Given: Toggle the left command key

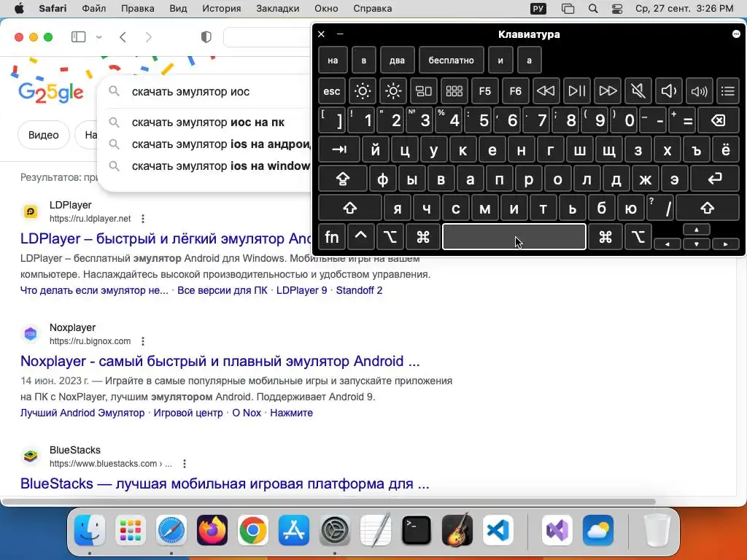Looking at the screenshot, I should [423, 237].
